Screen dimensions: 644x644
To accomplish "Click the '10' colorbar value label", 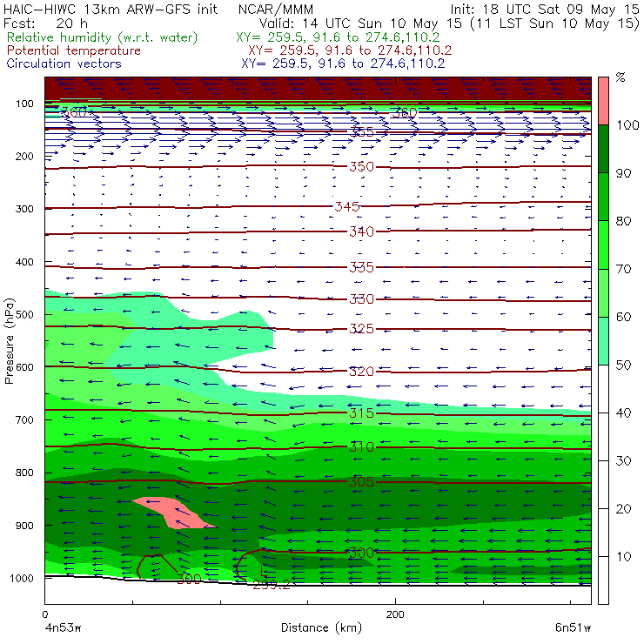I will point(623,557).
